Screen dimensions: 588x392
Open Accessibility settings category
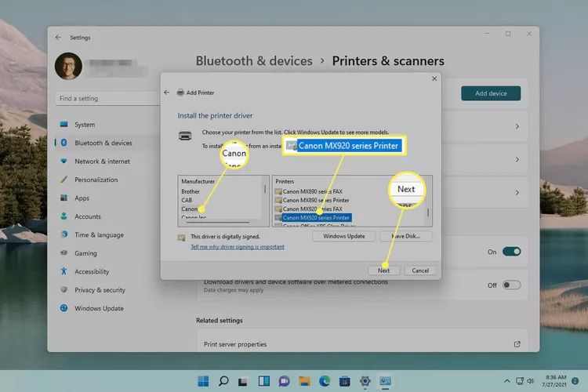coord(92,271)
